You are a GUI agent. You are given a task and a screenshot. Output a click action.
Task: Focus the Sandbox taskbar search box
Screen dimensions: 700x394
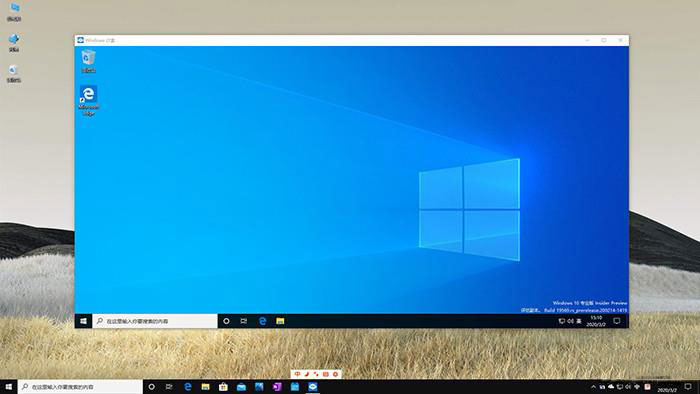pyautogui.click(x=155, y=321)
